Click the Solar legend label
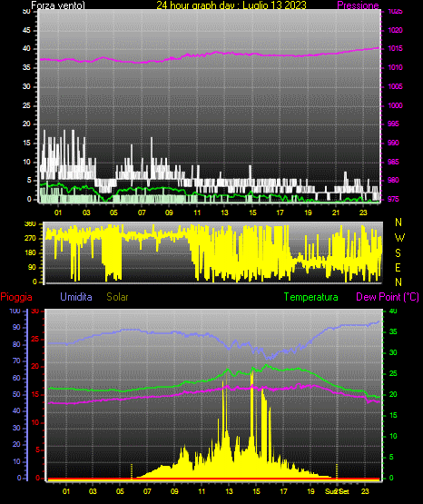 pos(118,297)
